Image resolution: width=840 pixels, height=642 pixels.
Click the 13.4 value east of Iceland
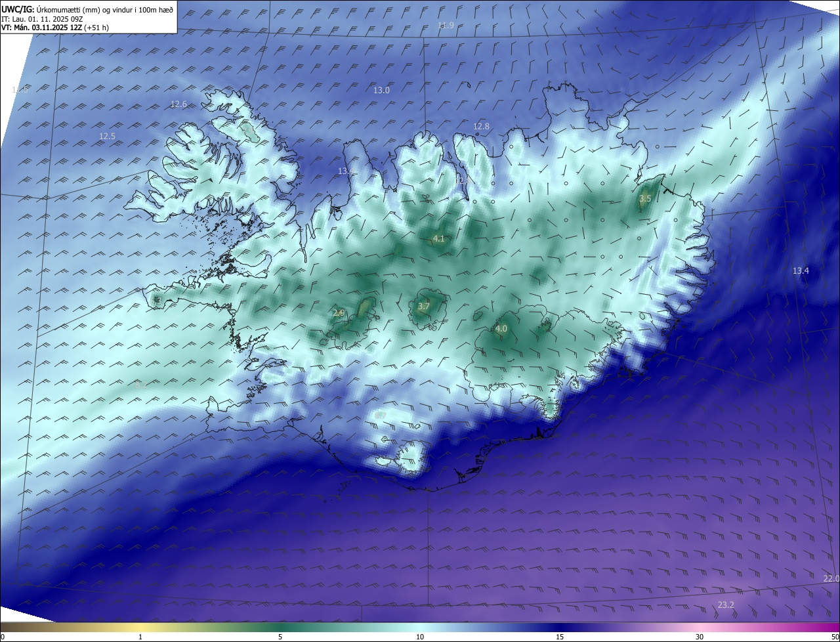coord(801,270)
